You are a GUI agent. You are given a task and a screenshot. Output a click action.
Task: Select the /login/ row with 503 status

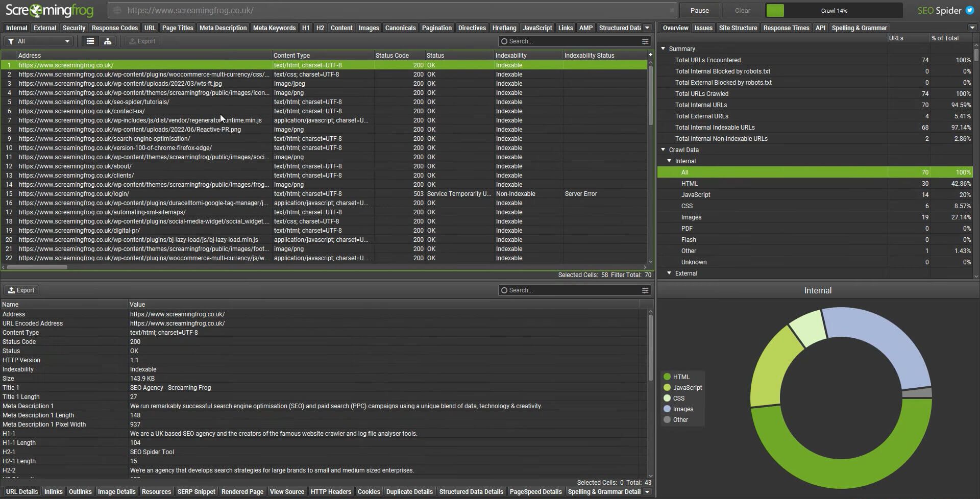(324, 194)
